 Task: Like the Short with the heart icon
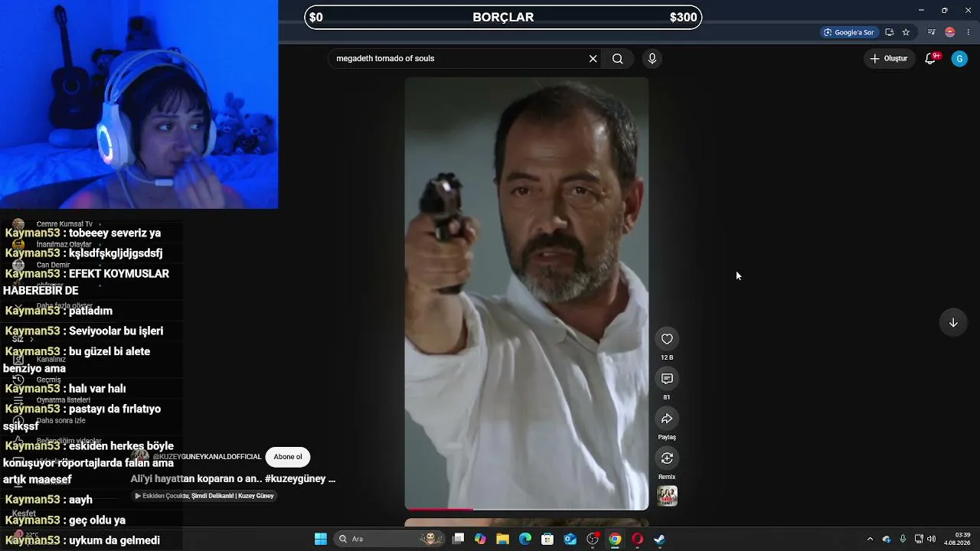pos(667,339)
